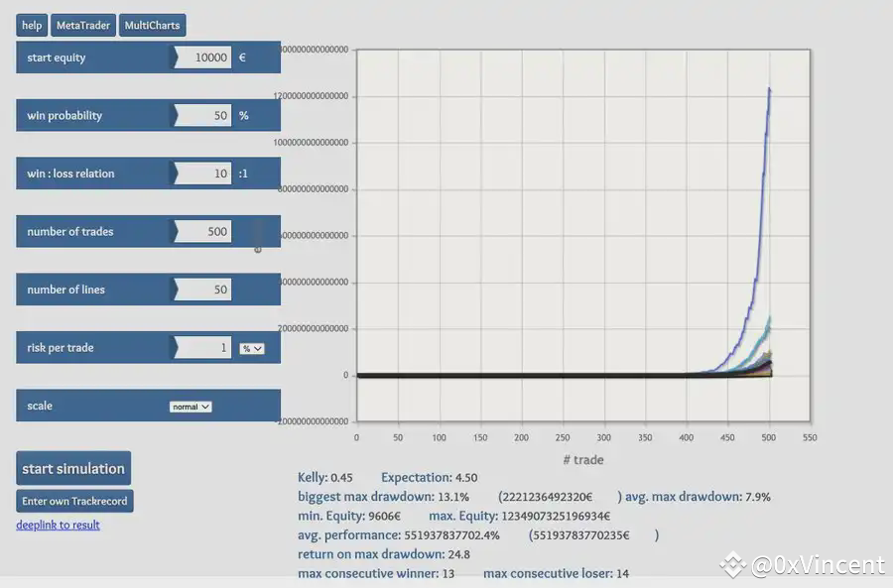Viewport: 893px width, 588px height.
Task: Click the start simulation button
Action: coord(73,468)
